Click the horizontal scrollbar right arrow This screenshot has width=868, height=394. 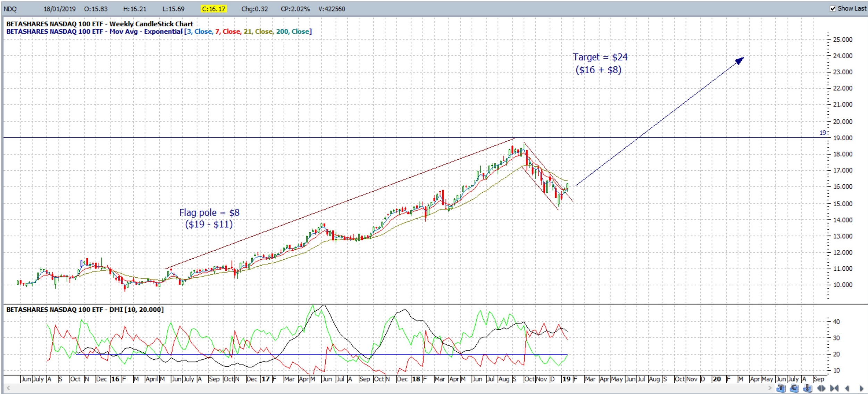tap(770, 388)
